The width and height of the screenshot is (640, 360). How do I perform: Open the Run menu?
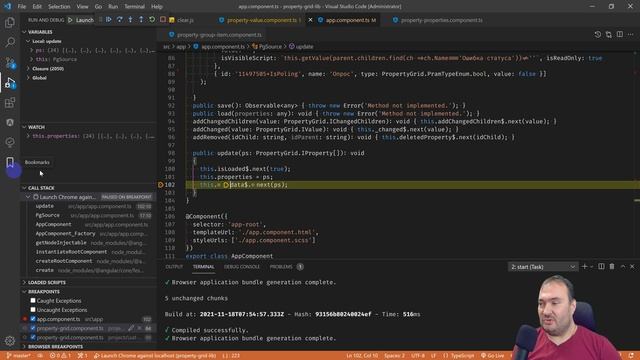point(113,7)
